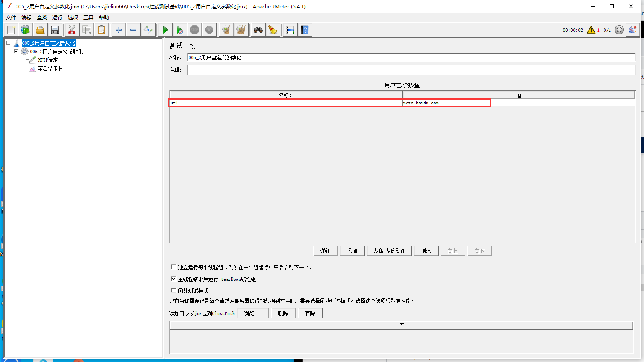Click the 浏览... classpath button
The height and width of the screenshot is (362, 644).
253,313
